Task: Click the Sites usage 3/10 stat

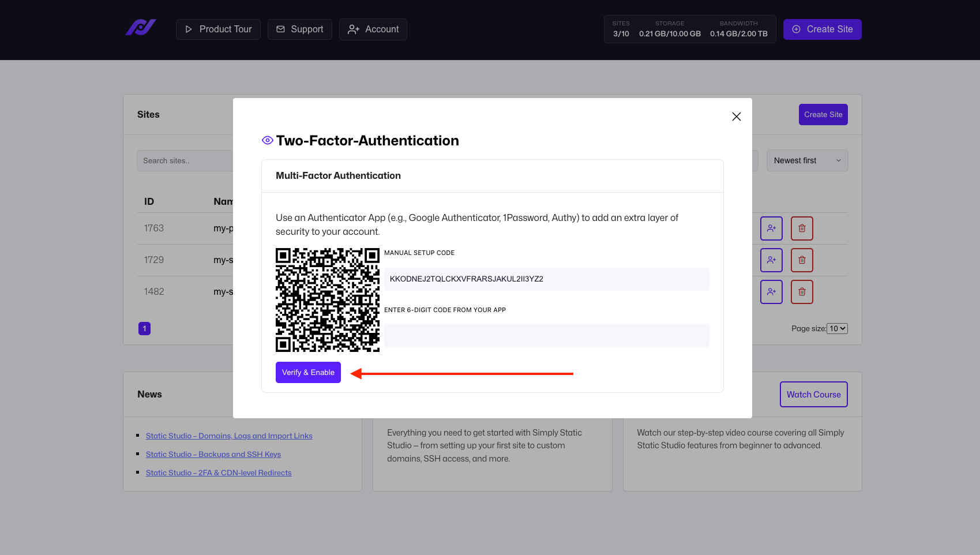Action: pyautogui.click(x=621, y=29)
